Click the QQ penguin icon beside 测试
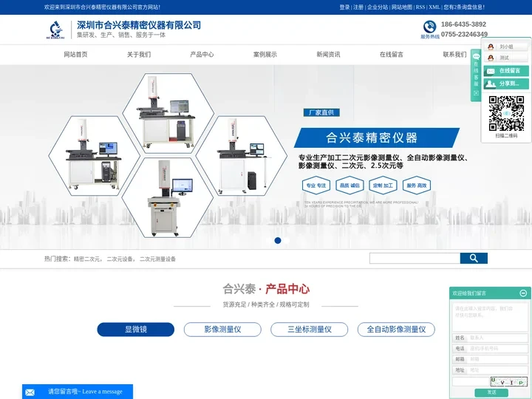532x399 pixels. pyautogui.click(x=491, y=58)
